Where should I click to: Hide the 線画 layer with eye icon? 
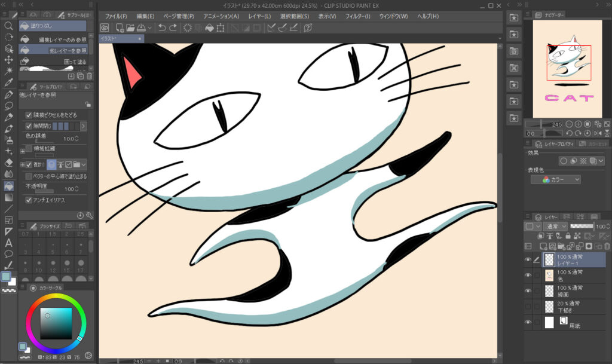(528, 291)
